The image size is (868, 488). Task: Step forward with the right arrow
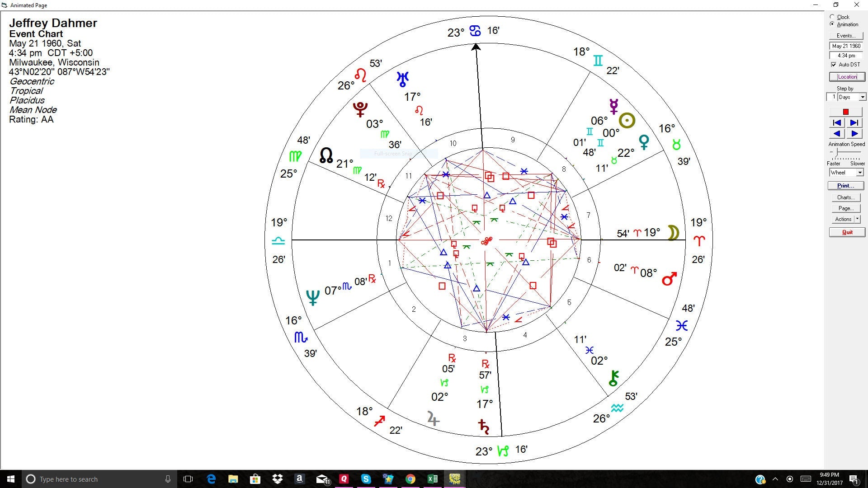(854, 134)
